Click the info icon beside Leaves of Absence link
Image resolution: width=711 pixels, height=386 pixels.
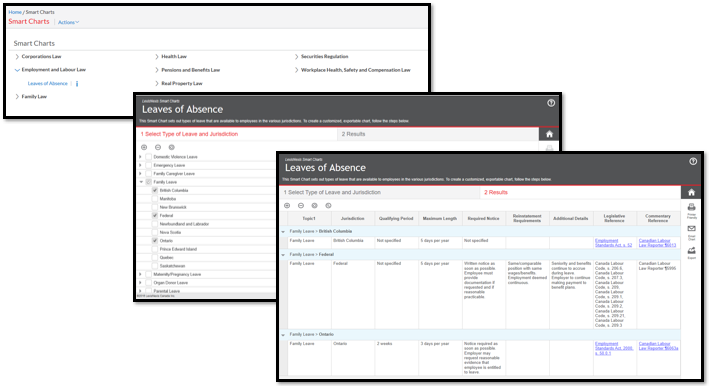click(77, 83)
